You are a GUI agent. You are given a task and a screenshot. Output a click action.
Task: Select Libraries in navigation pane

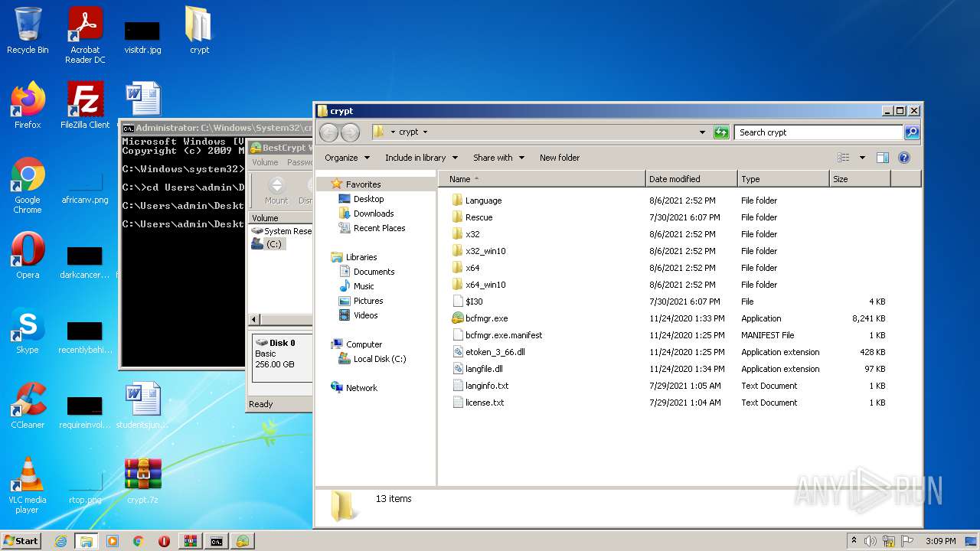361,257
